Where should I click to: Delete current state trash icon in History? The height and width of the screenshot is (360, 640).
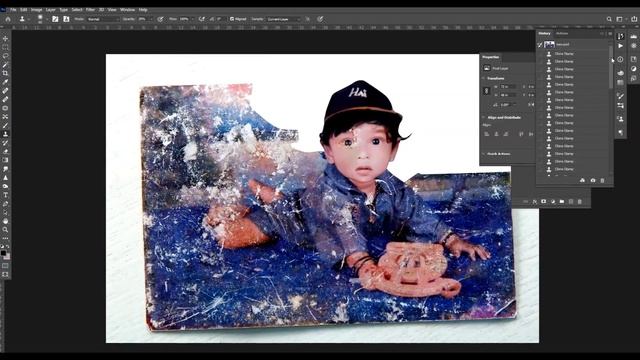(x=602, y=180)
